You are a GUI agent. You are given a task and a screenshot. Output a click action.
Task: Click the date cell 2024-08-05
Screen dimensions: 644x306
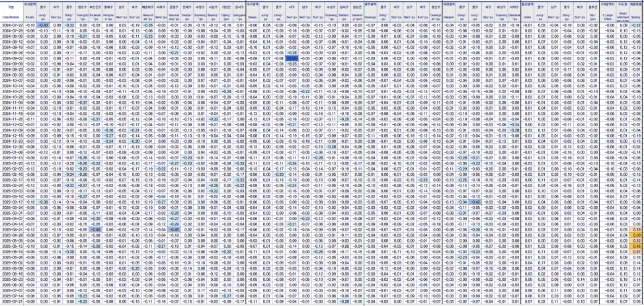pos(11,36)
